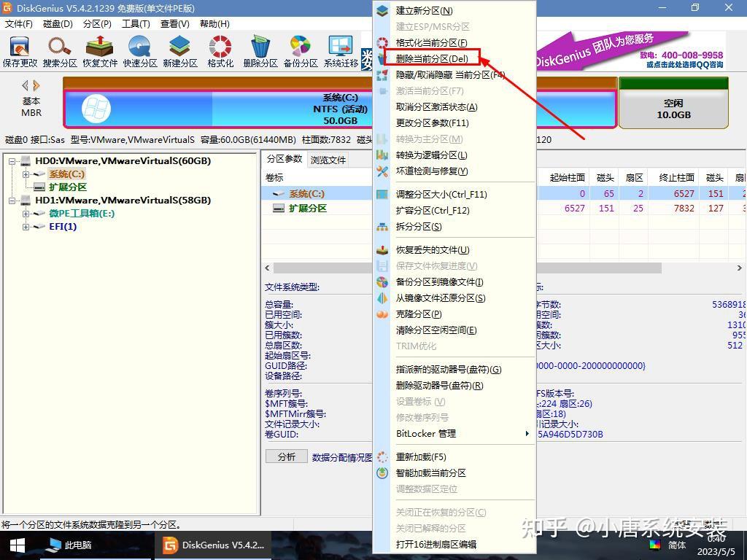
Task: Open the 帮助(H) menu
Action: click(x=214, y=24)
